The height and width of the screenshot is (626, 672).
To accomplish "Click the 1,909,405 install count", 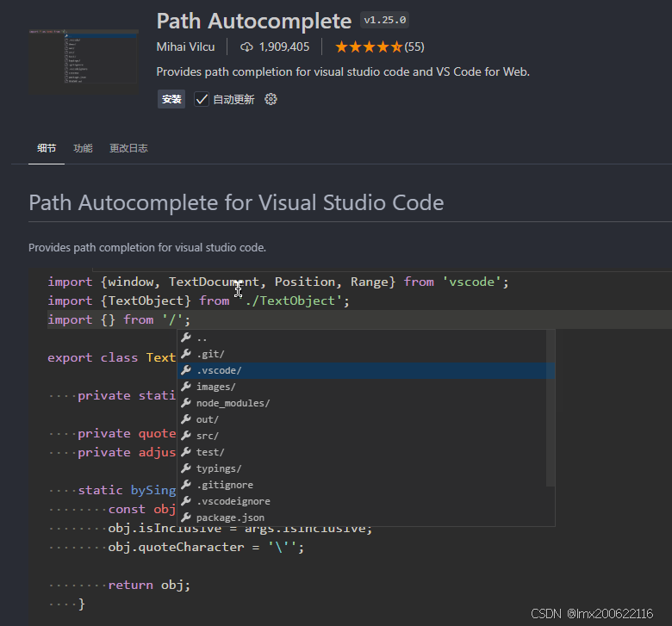I will 284,46.
